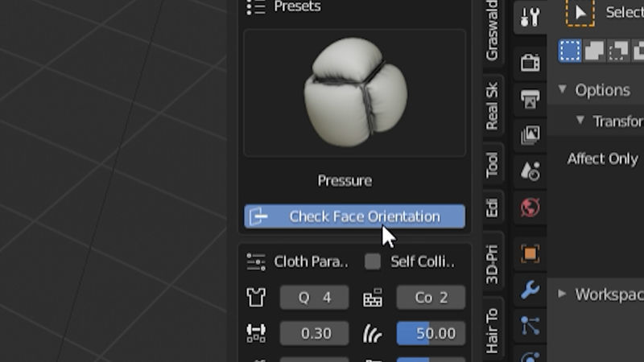Click the weight icon beside 0.30
This screenshot has height=362, width=644.
click(x=256, y=333)
